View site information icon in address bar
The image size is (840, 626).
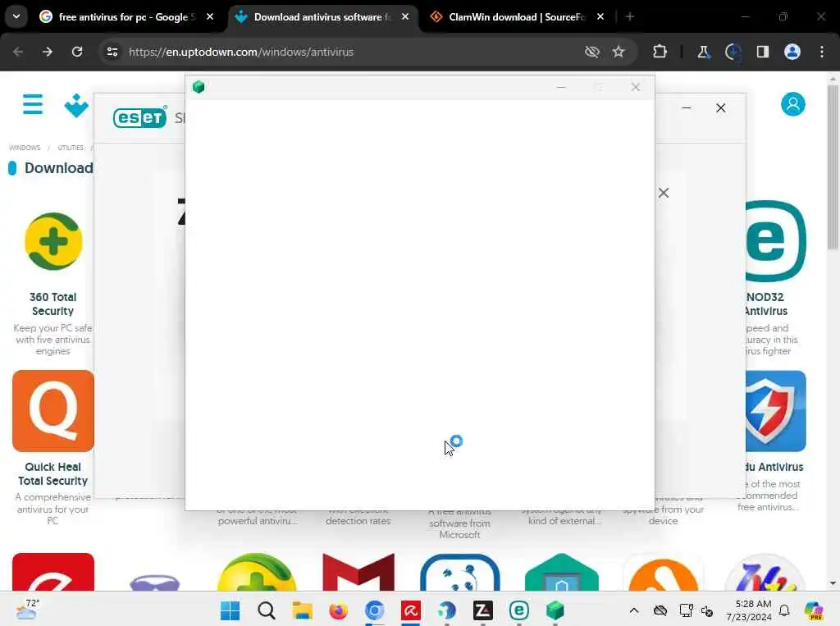point(112,52)
